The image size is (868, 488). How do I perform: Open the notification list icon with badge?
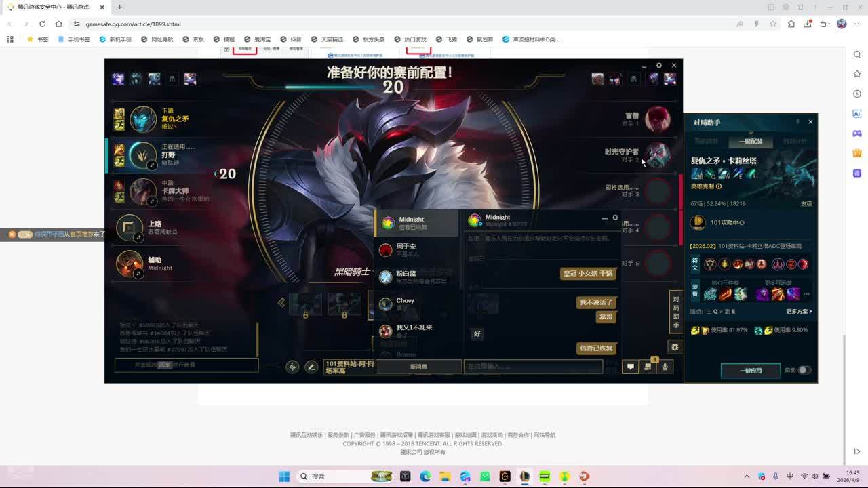[x=648, y=366]
